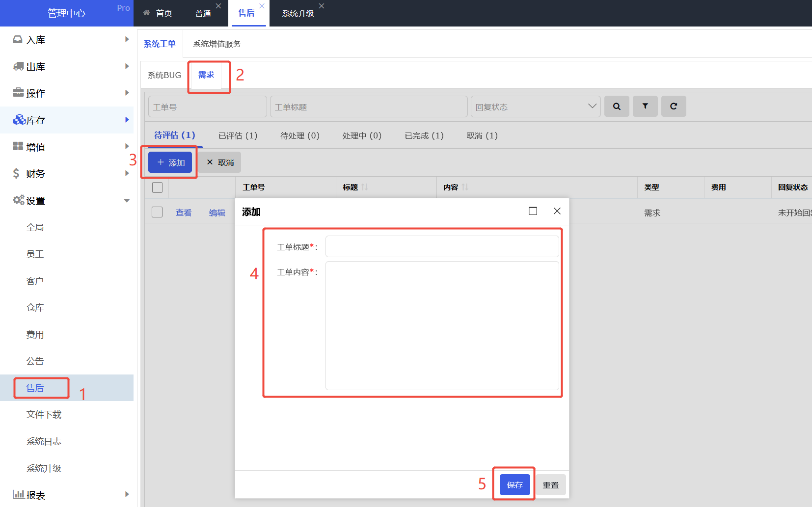This screenshot has height=507, width=812.
Task: Switch to the 系统升级 top tab
Action: click(x=298, y=13)
